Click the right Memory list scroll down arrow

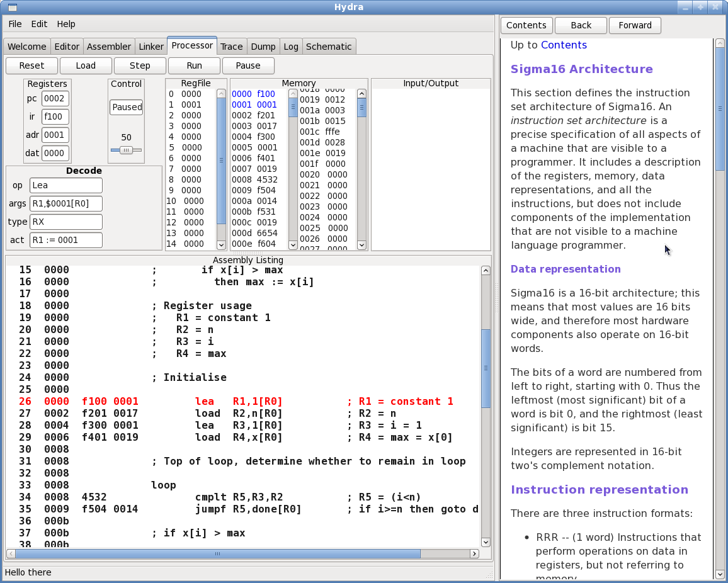[361, 245]
